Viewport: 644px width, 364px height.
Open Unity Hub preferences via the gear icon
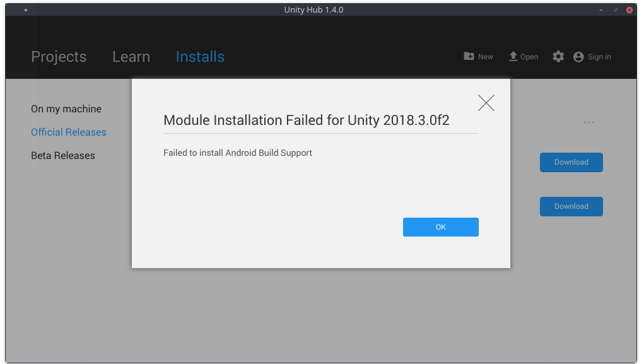pyautogui.click(x=558, y=56)
